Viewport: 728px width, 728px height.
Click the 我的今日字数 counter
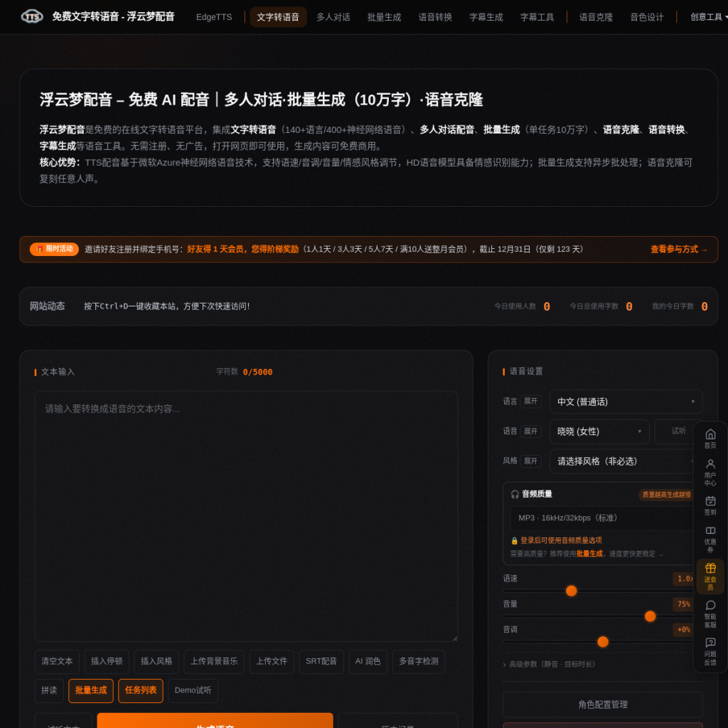tap(680, 306)
